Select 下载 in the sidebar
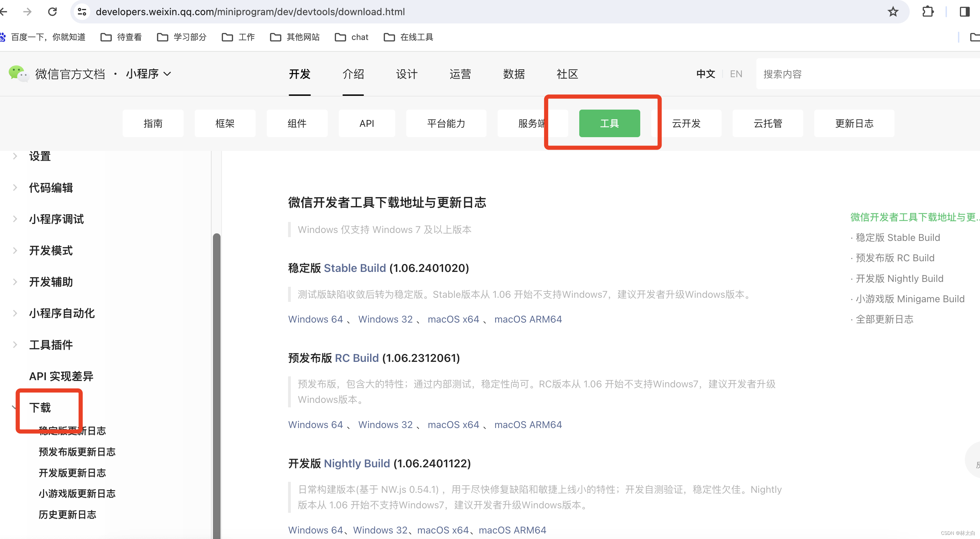 click(x=40, y=407)
